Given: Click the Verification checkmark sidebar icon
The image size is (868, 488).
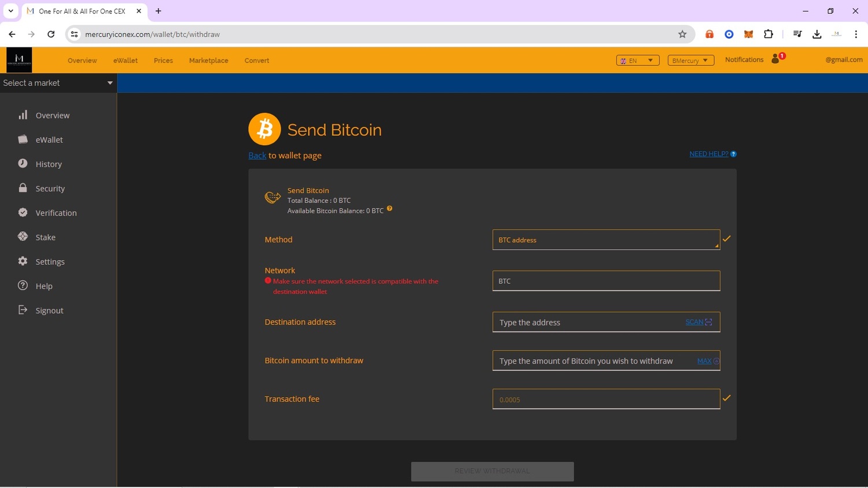Looking at the screenshot, I should [23, 212].
